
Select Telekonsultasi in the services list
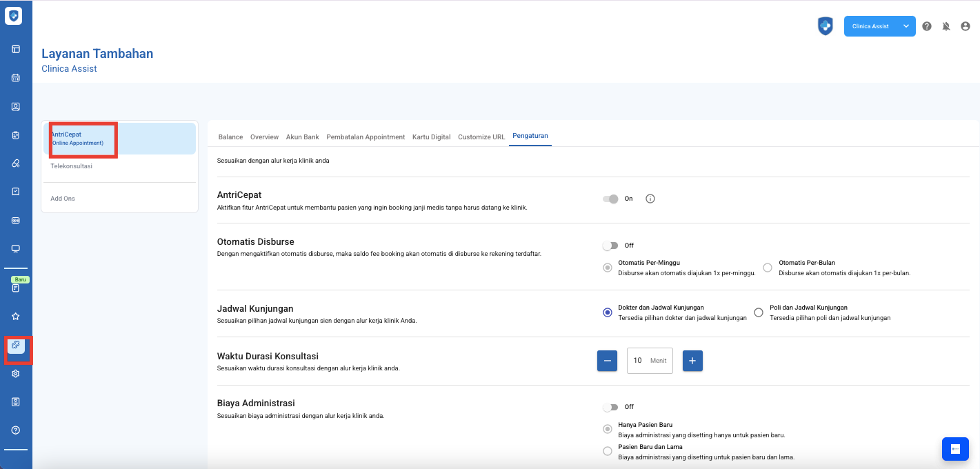pos(72,166)
